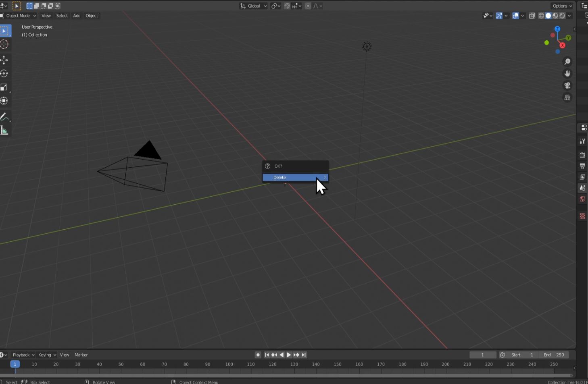588x384 pixels.
Task: Open the Select menu
Action: [x=62, y=16]
